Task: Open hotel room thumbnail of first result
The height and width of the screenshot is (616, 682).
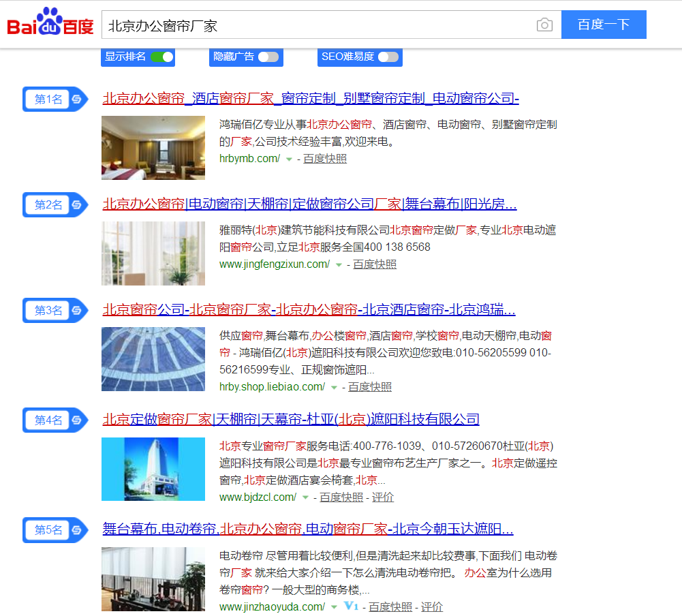Action: click(153, 148)
